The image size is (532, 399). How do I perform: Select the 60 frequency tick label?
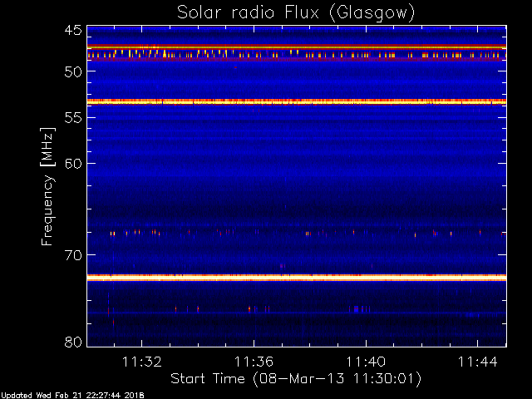[x=73, y=164]
